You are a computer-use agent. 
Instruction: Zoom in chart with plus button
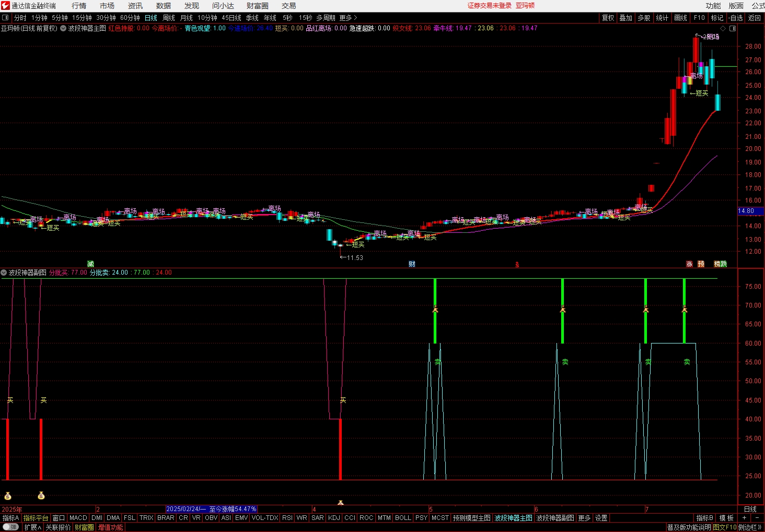(x=744, y=518)
